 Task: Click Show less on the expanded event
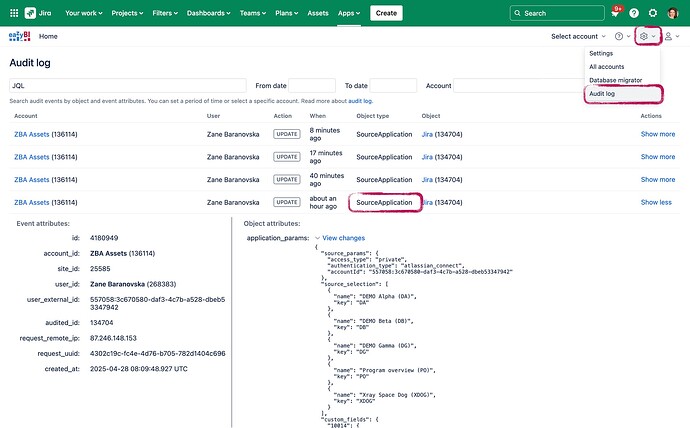(656, 202)
